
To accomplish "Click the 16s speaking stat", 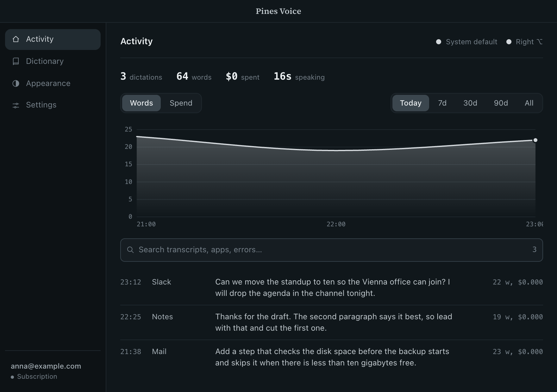I will (299, 77).
